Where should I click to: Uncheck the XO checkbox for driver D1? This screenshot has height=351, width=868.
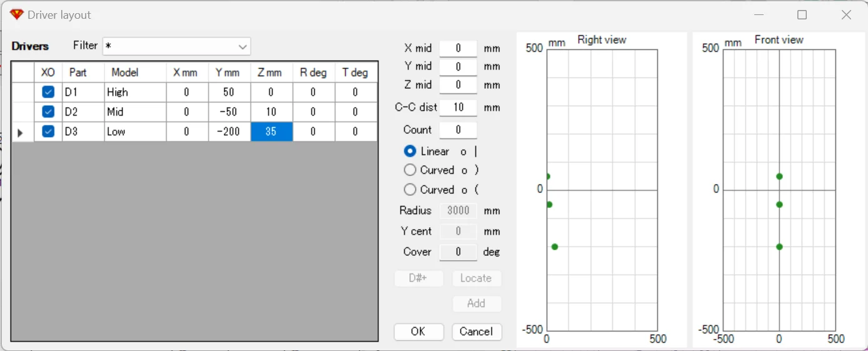[x=48, y=92]
